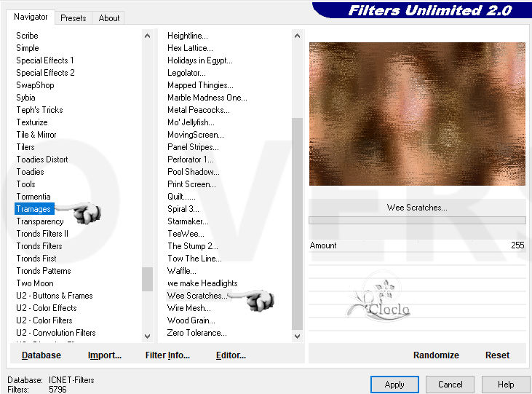The height and width of the screenshot is (394, 532).
Task: Select Tile & Mirror category
Action: 36,135
